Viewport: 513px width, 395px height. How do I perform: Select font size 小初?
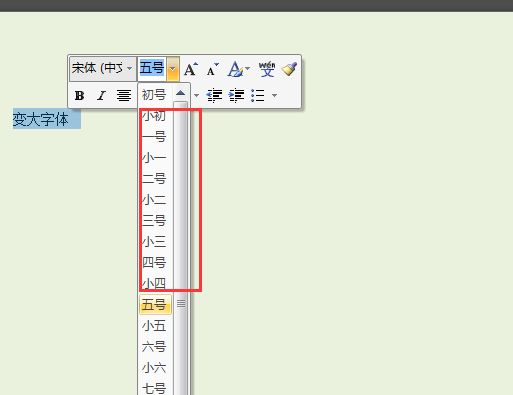(154, 116)
